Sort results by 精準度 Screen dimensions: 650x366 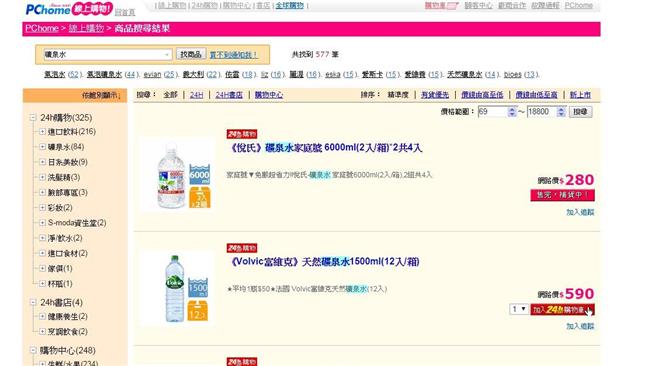(398, 95)
